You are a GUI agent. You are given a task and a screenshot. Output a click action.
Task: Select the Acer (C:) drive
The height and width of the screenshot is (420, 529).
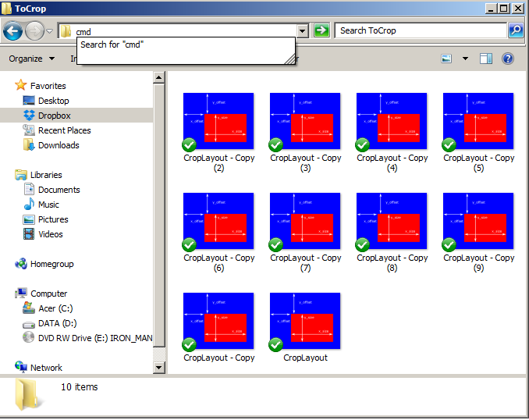click(57, 308)
